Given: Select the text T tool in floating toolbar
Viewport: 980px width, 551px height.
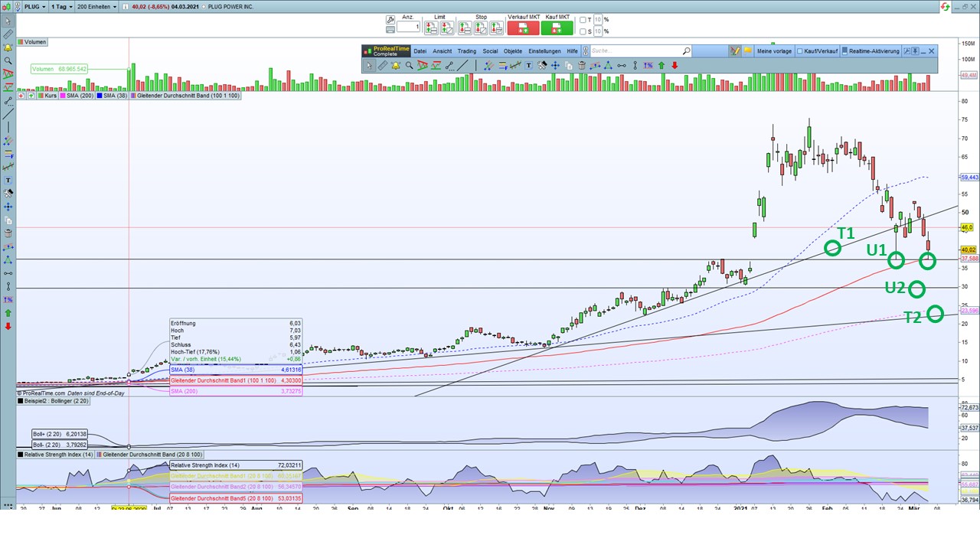Looking at the screenshot, I should (529, 66).
